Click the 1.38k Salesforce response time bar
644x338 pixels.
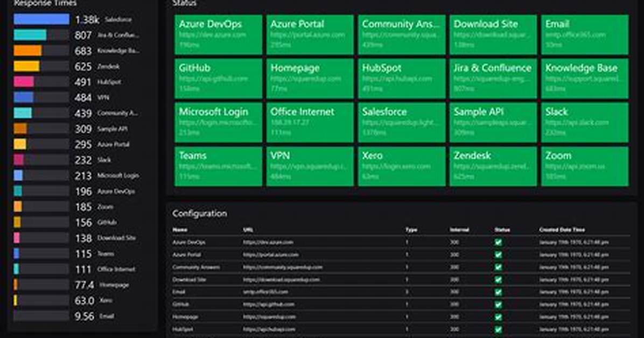click(41, 19)
